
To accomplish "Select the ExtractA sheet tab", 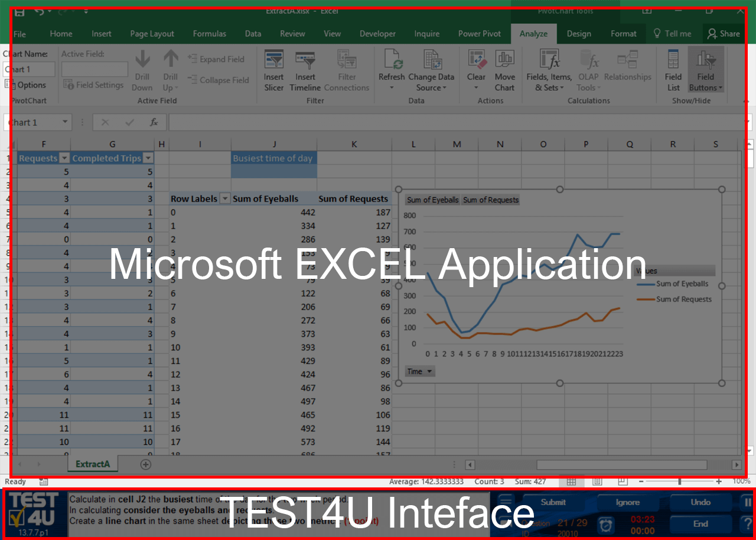I will coord(93,464).
